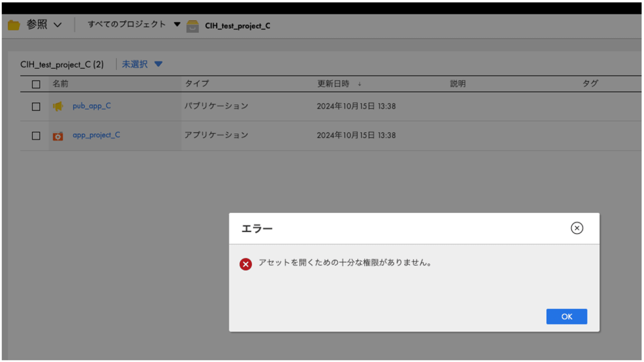Select CIH_test_project_C breadcrumb label
Screen dimensions: 644x362
pyautogui.click(x=238, y=26)
